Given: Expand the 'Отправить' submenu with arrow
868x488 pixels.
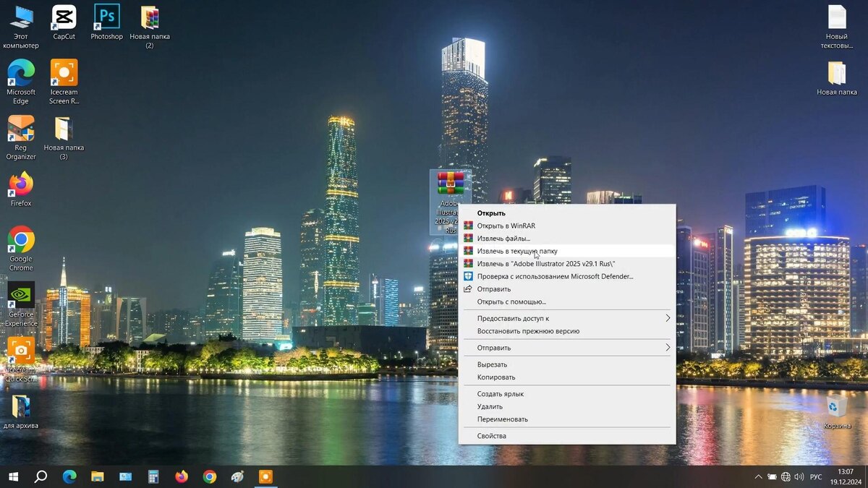Looking at the screenshot, I should (567, 348).
